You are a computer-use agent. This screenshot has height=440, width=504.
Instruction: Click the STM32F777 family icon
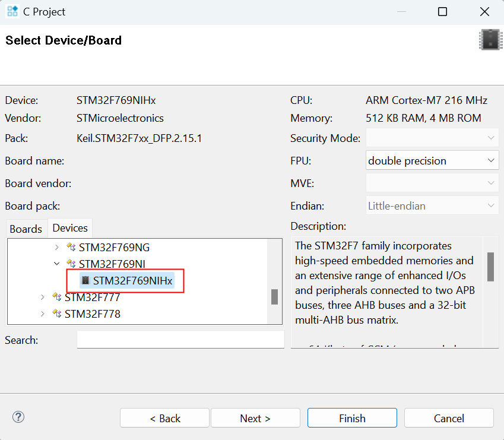[57, 297]
